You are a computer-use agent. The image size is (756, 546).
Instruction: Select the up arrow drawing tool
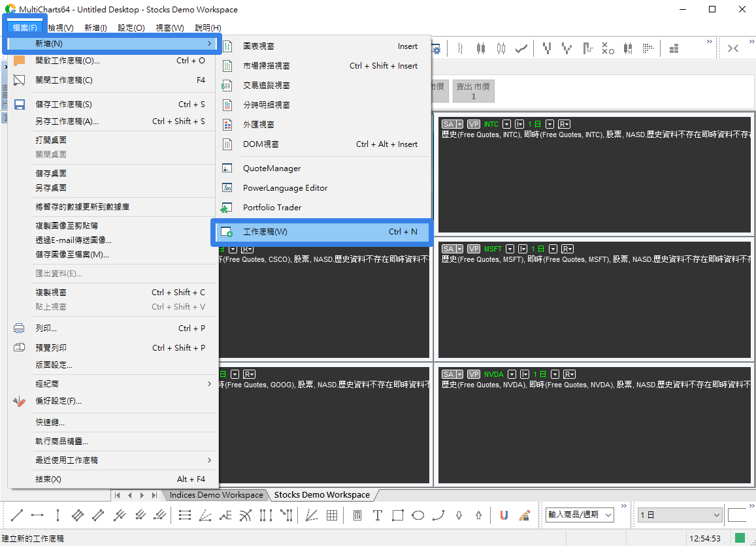[479, 515]
